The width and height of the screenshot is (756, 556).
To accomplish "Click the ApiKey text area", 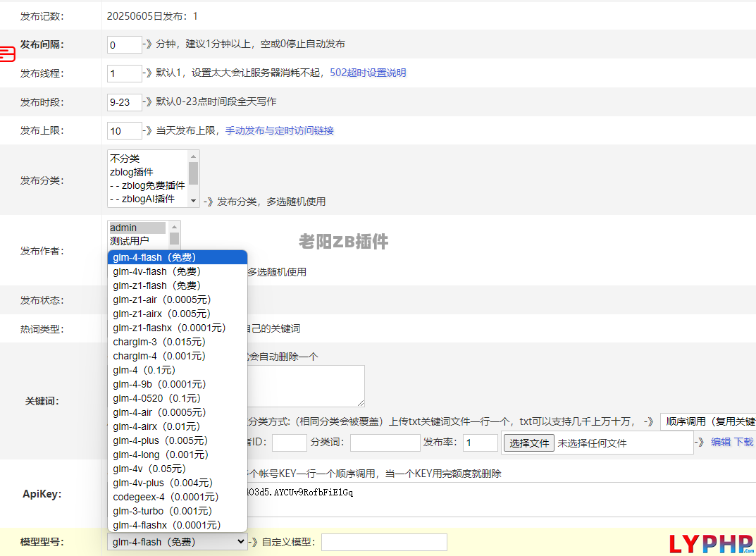I will click(502, 500).
